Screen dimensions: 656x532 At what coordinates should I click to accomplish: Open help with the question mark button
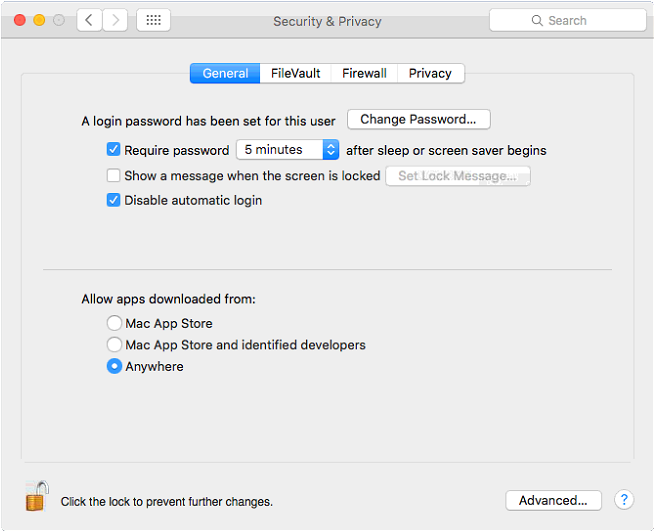(x=624, y=500)
